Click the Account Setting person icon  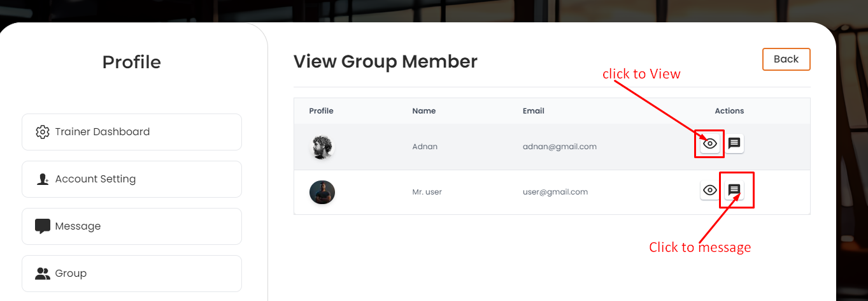(x=43, y=179)
